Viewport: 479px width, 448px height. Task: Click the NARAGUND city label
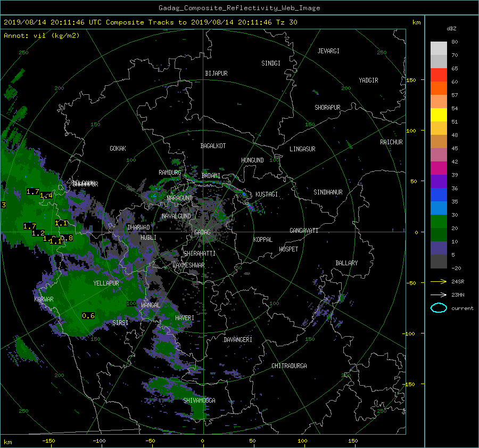pyautogui.click(x=180, y=198)
